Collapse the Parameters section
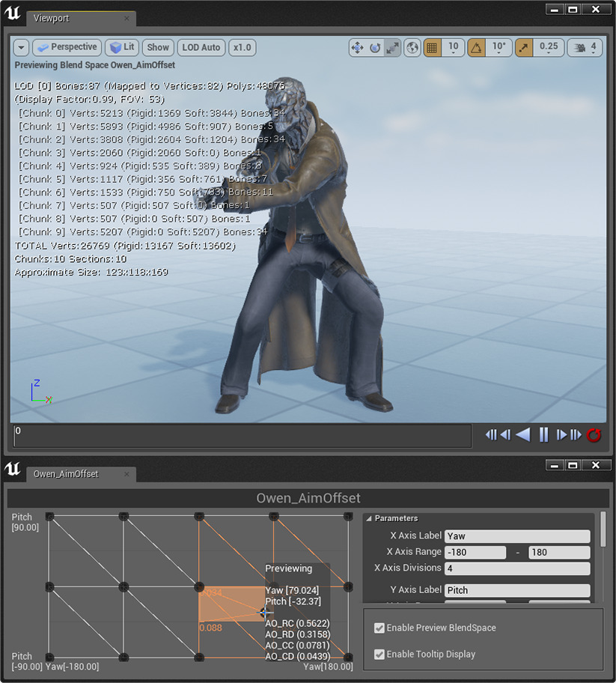This screenshot has height=683, width=616. click(368, 518)
